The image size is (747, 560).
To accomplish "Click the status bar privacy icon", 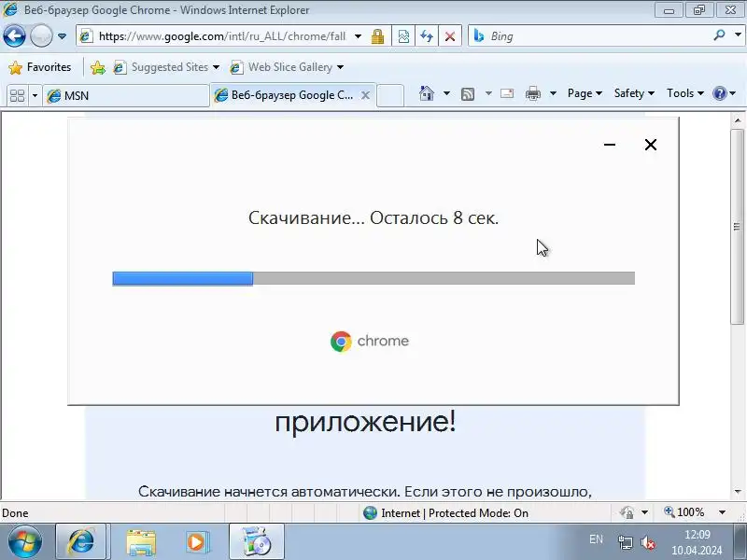I will click(627, 512).
